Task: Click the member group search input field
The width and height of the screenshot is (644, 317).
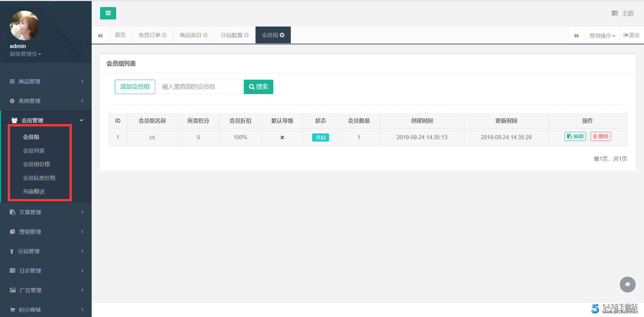Action: (200, 87)
